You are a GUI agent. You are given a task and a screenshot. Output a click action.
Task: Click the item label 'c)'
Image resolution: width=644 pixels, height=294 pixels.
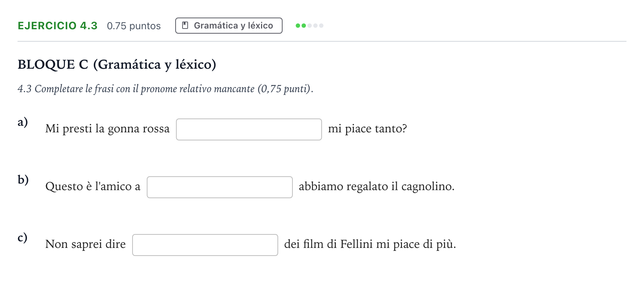(x=22, y=237)
